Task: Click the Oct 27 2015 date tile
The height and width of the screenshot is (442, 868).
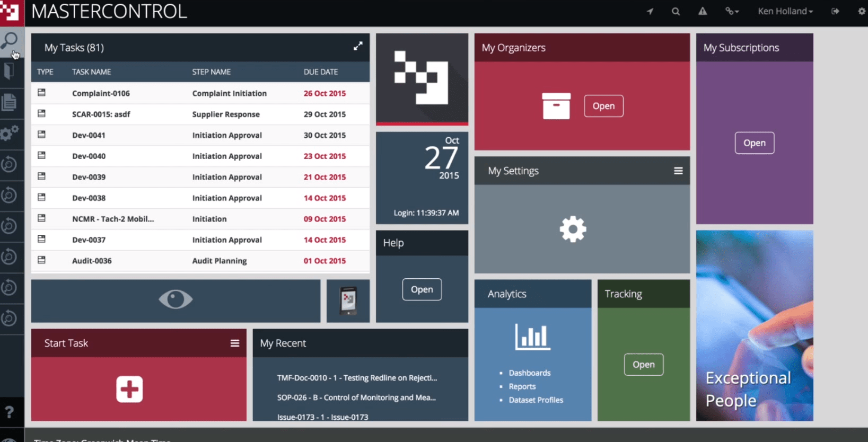Action: coord(422,178)
